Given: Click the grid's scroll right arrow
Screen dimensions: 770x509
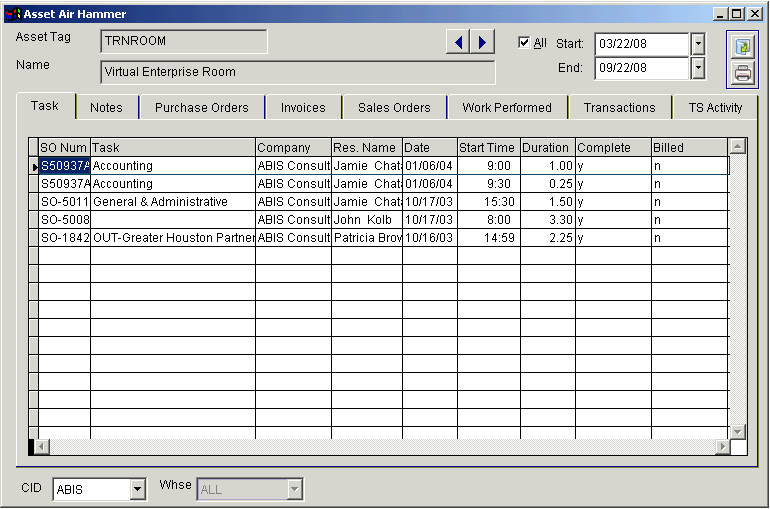Looking at the screenshot, I should [723, 446].
